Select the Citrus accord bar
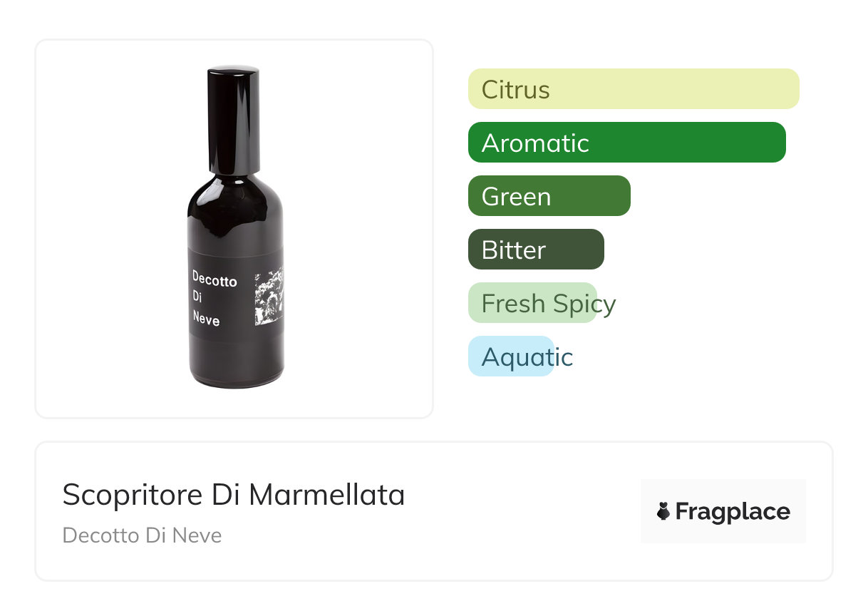Screen dimensions: 868x616 [x=633, y=89]
